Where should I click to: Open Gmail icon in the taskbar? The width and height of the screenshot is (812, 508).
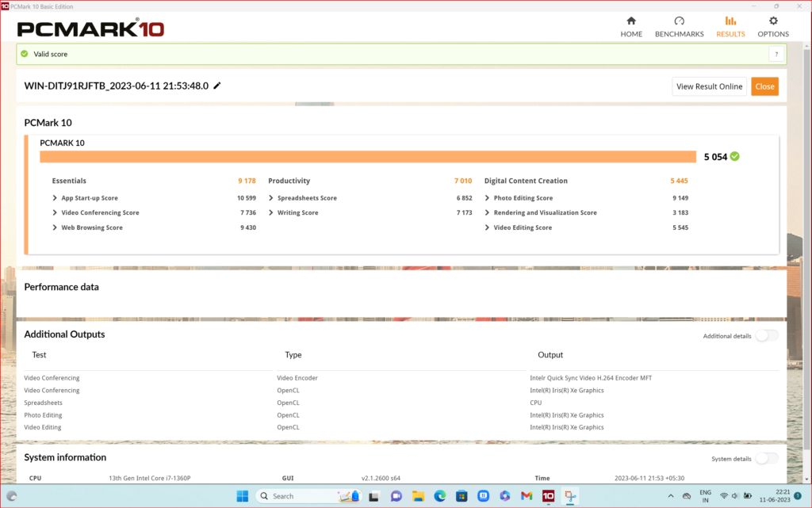(x=527, y=496)
